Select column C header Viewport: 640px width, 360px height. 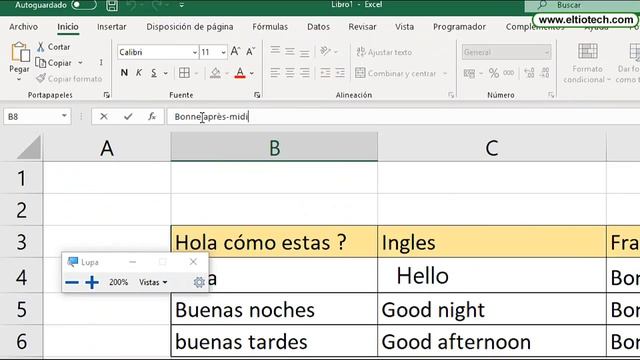pyautogui.click(x=492, y=147)
